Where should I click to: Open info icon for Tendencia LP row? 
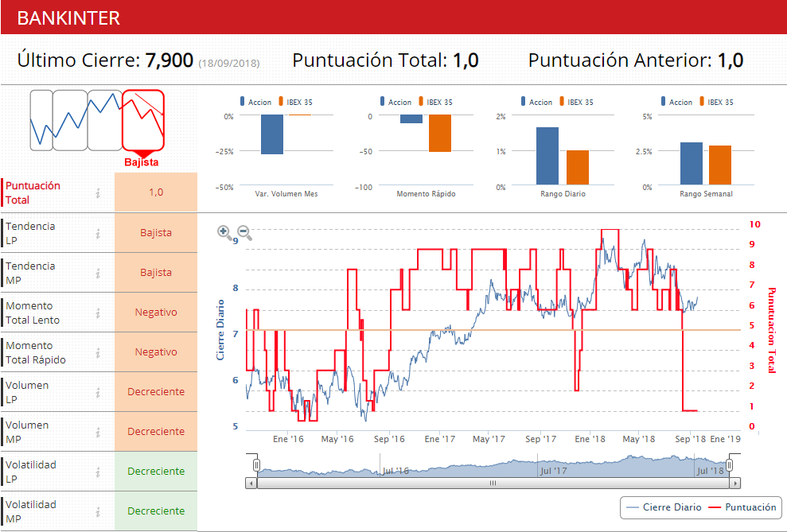(x=99, y=233)
